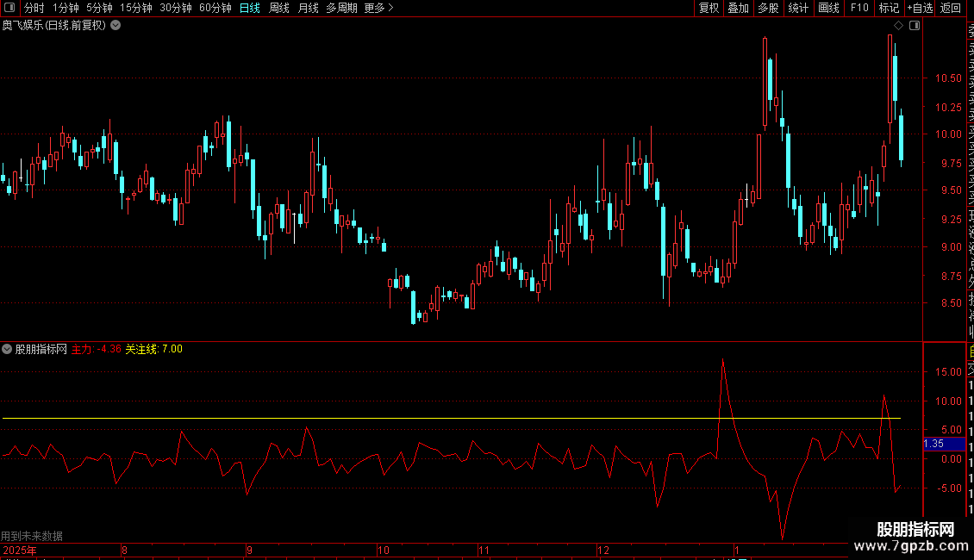Click the month 11 marker on time axis

(x=484, y=550)
